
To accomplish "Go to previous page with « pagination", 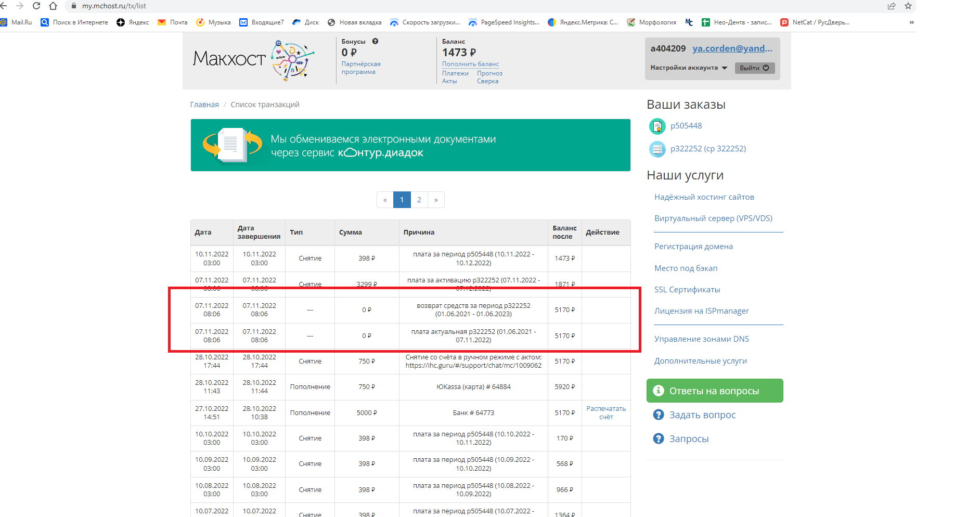I will pos(385,200).
